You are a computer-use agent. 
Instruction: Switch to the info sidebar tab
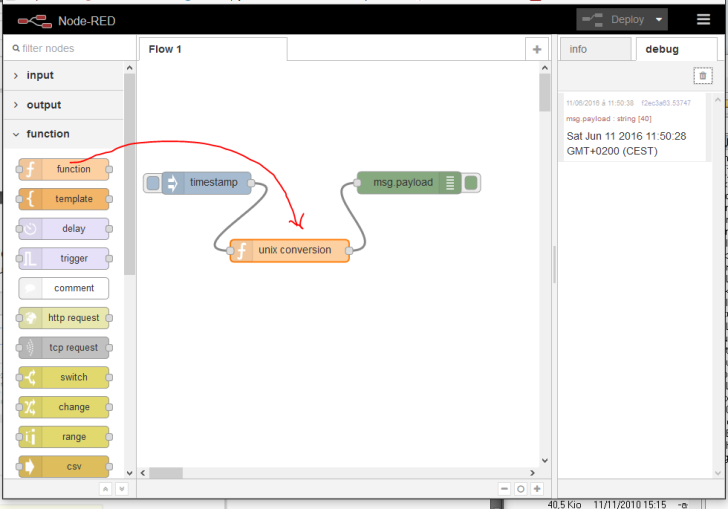[595, 49]
